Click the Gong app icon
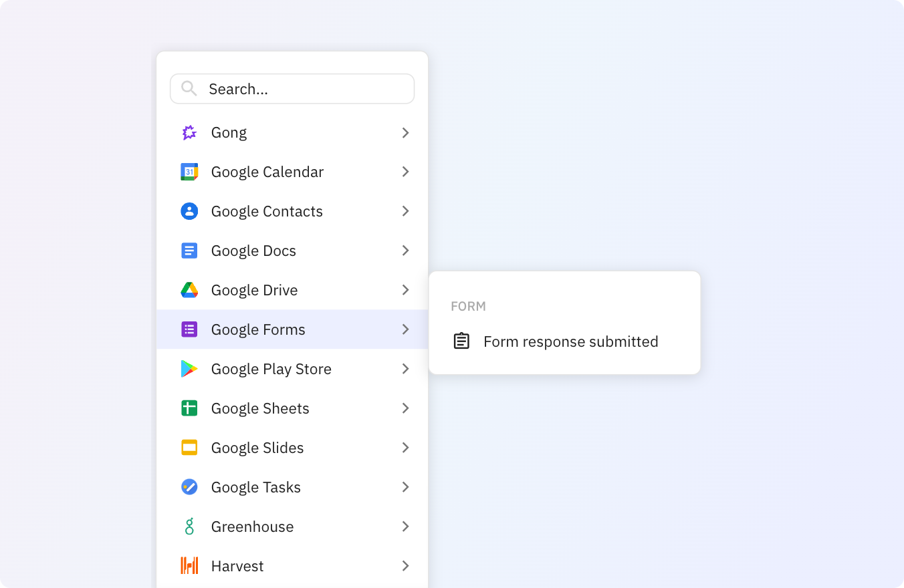This screenshot has width=904, height=588. click(x=189, y=132)
